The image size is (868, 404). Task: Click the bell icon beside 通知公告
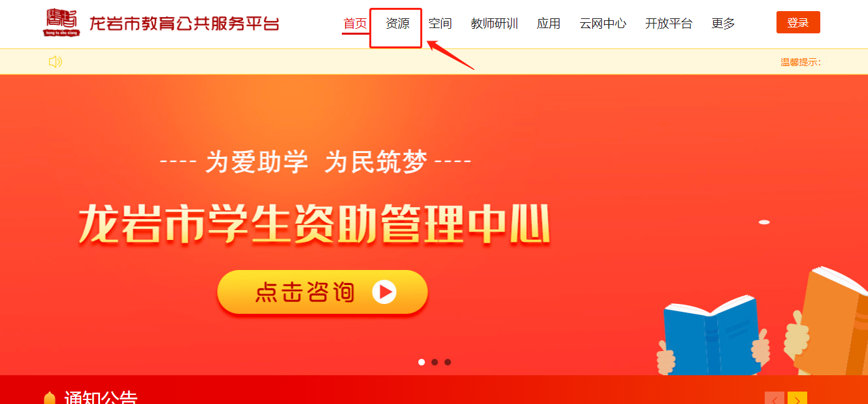tap(49, 397)
